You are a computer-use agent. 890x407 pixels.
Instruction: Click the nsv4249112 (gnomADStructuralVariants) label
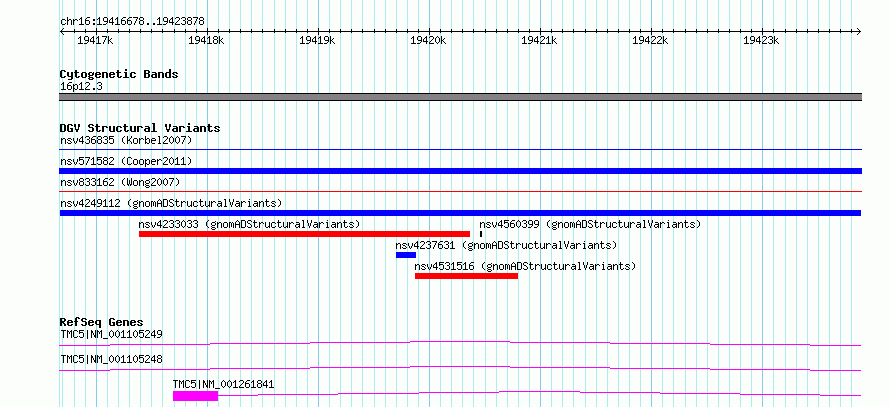[171, 203]
